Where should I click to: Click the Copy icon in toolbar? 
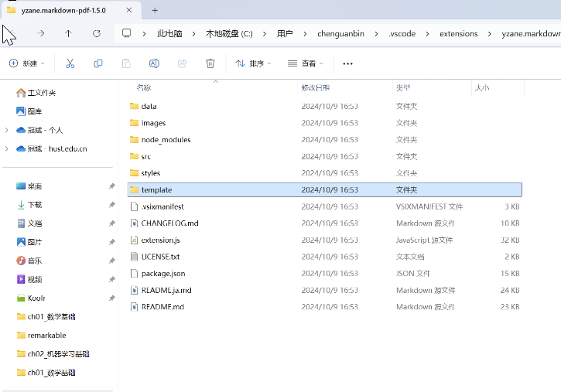(x=98, y=63)
